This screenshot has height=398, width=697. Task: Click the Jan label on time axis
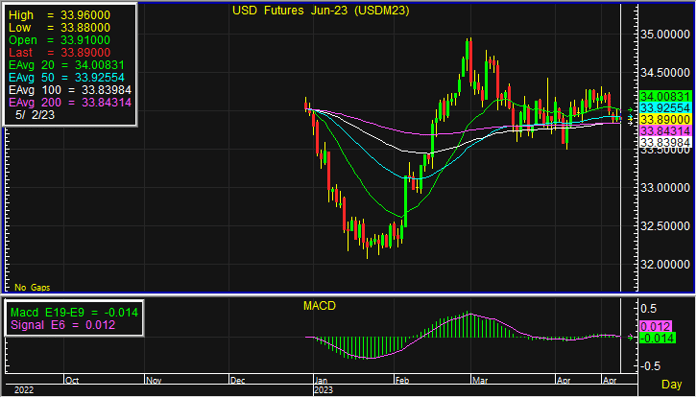coord(321,381)
